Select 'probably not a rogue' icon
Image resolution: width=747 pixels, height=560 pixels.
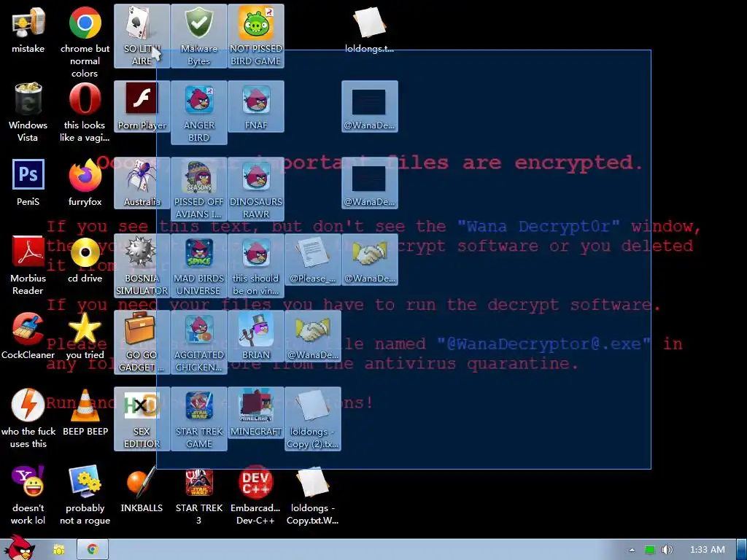pyautogui.click(x=85, y=496)
